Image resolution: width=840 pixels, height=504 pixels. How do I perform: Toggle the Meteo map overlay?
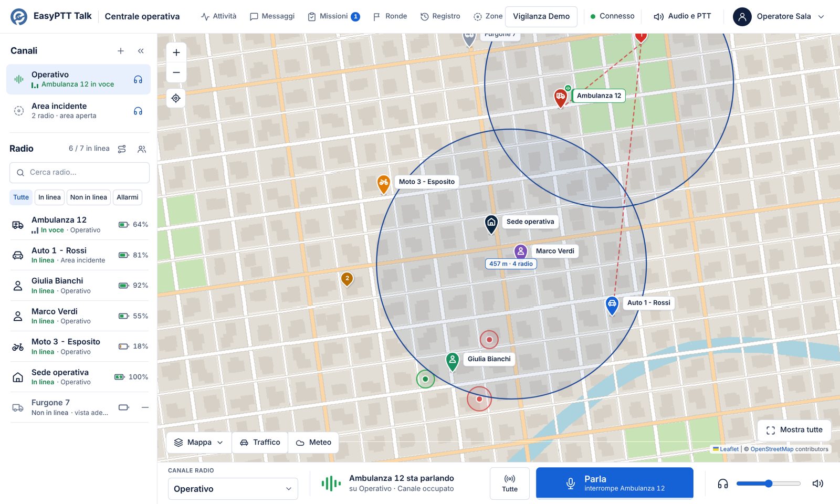pyautogui.click(x=313, y=443)
